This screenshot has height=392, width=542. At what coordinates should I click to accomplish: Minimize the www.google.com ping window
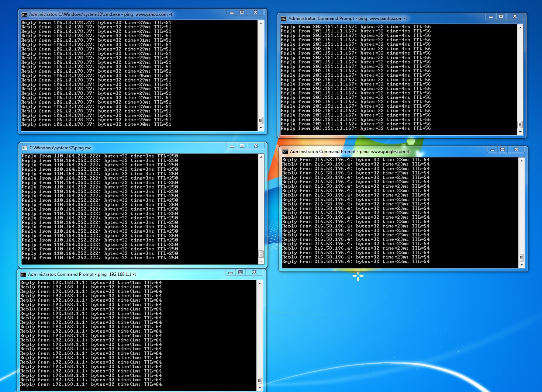(493, 150)
